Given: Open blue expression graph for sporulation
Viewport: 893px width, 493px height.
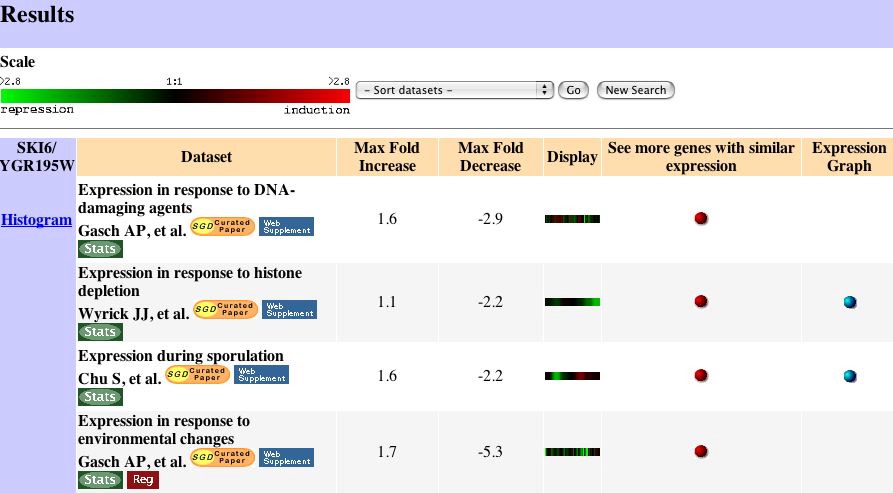Looking at the screenshot, I should pyautogui.click(x=850, y=376).
